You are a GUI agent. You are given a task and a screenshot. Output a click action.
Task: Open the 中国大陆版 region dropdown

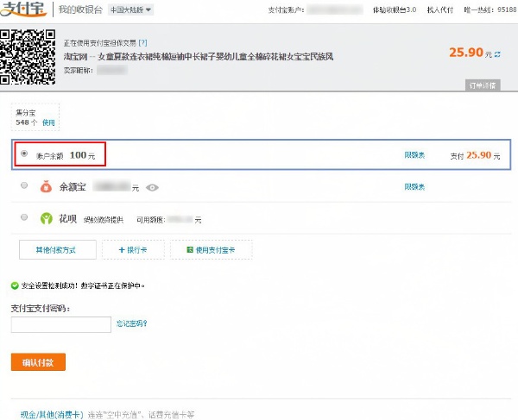coord(131,9)
